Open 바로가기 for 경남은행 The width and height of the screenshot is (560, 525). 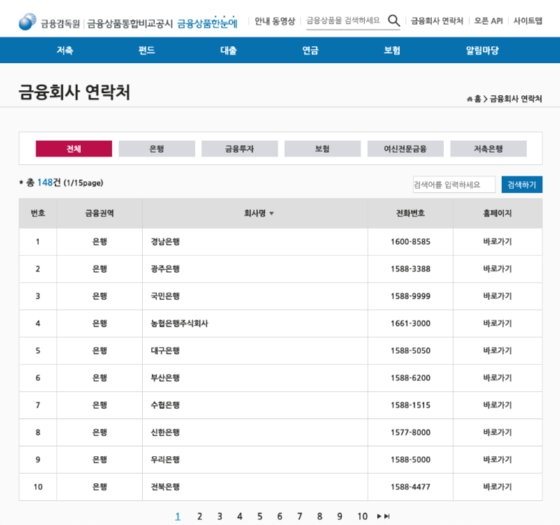tap(497, 242)
